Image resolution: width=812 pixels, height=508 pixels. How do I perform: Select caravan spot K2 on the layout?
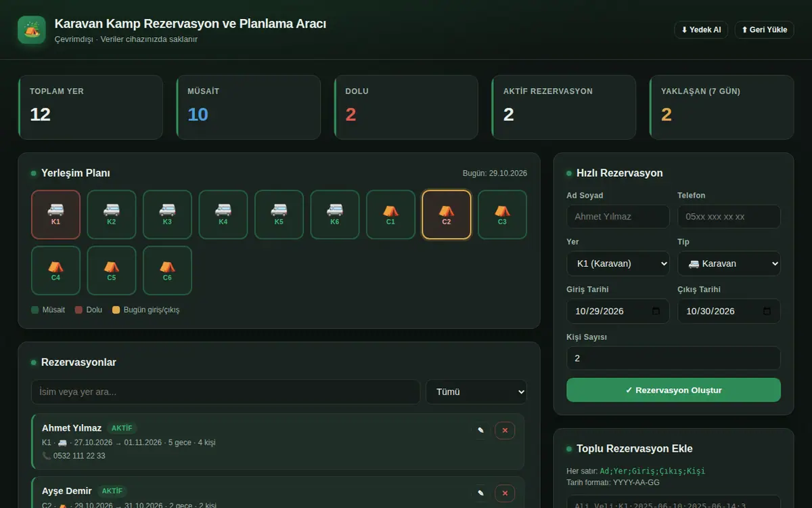click(x=112, y=215)
